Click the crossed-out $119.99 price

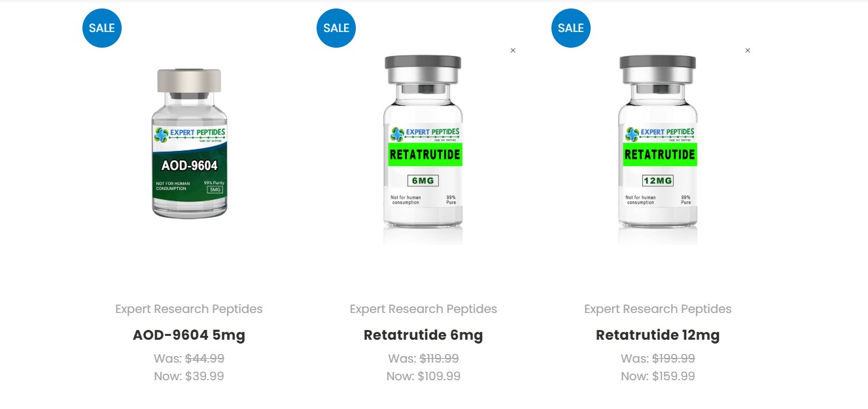pos(439,359)
